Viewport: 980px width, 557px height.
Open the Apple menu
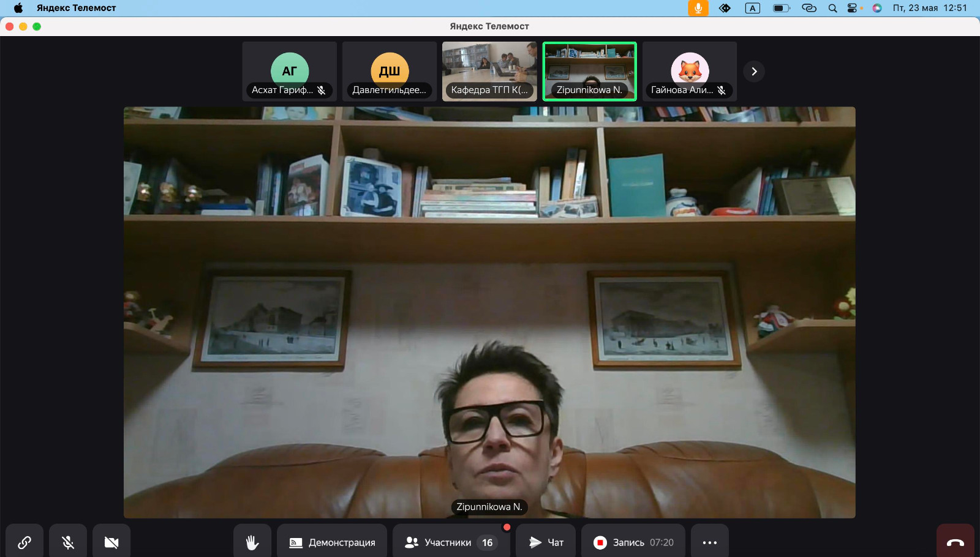point(18,8)
